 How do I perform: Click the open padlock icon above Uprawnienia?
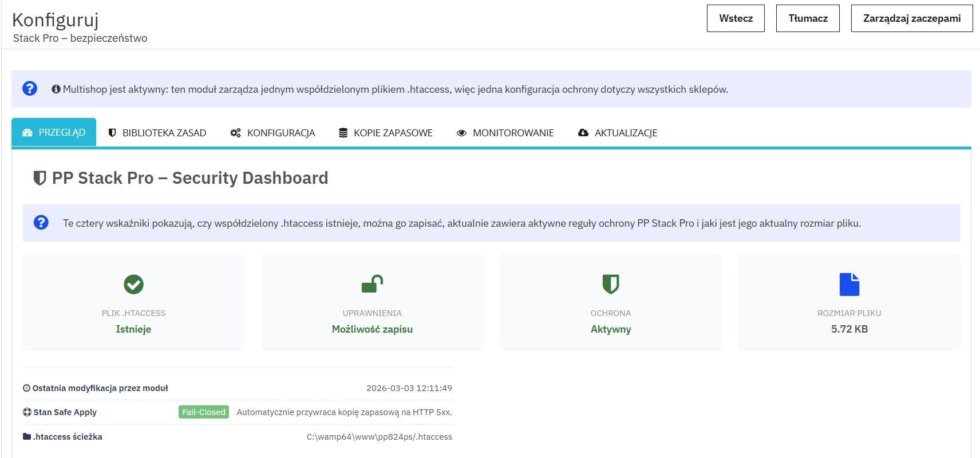tap(372, 284)
